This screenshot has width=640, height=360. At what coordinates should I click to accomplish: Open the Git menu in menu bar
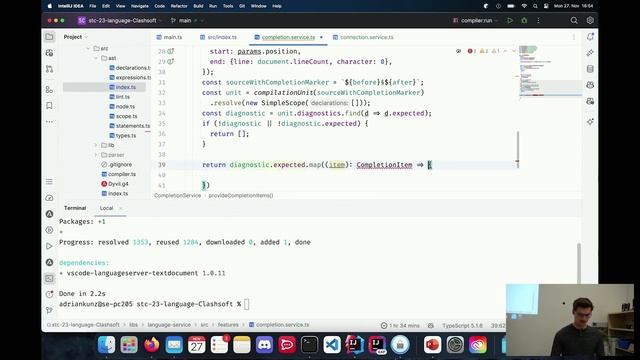click(242, 6)
